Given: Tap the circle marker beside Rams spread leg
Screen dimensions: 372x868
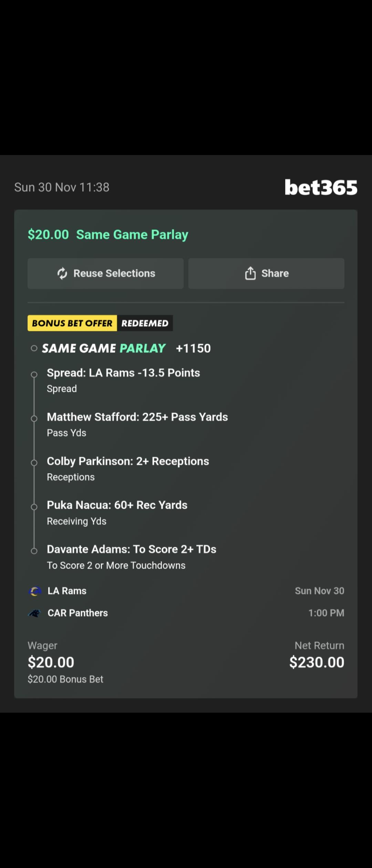Looking at the screenshot, I should tap(34, 374).
